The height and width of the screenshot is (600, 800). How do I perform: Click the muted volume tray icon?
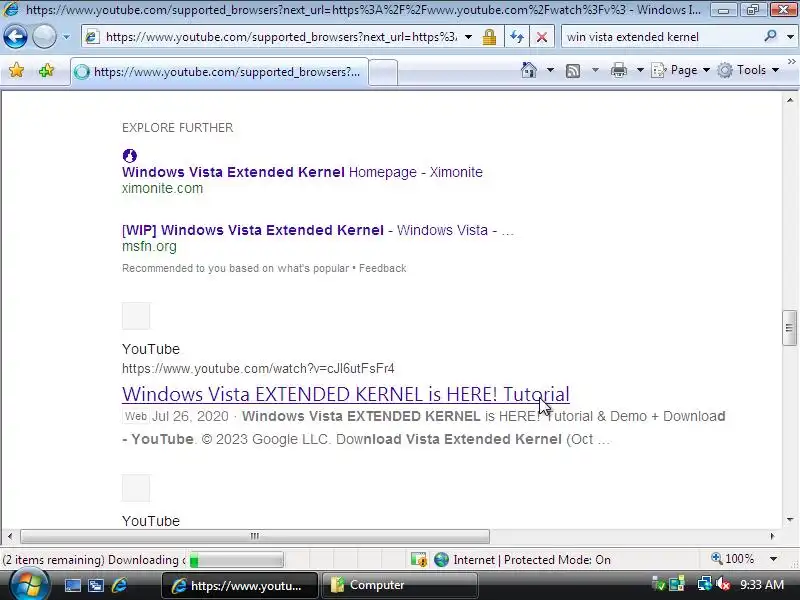click(x=723, y=584)
